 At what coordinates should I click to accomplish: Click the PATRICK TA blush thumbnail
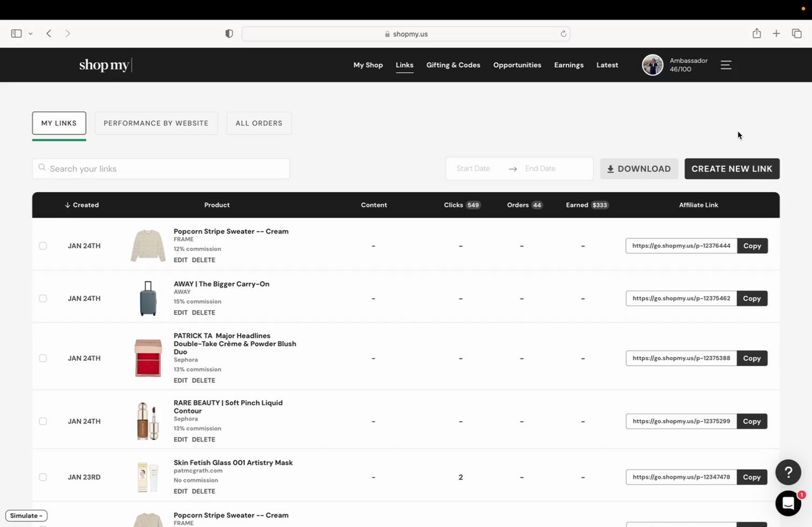pyautogui.click(x=148, y=358)
